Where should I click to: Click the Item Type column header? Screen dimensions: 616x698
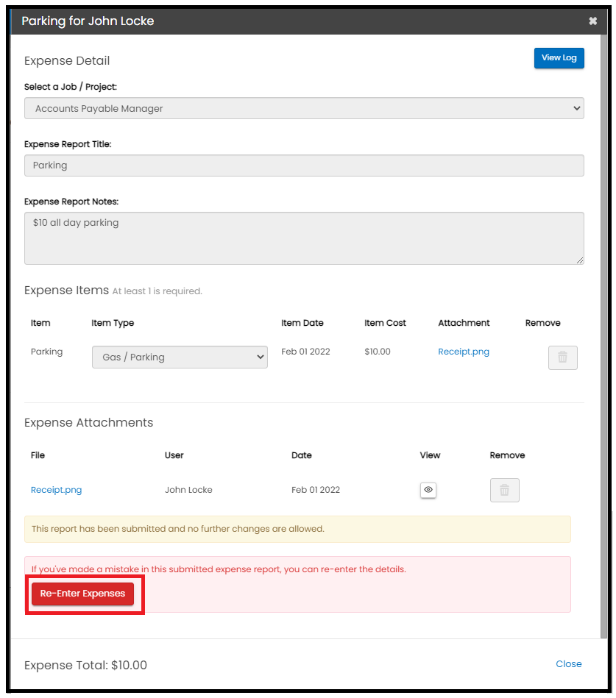pyautogui.click(x=113, y=323)
